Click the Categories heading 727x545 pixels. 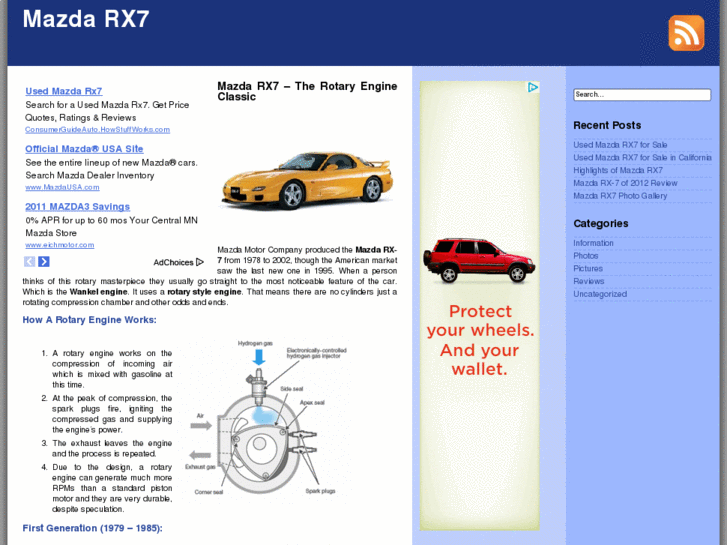click(601, 224)
